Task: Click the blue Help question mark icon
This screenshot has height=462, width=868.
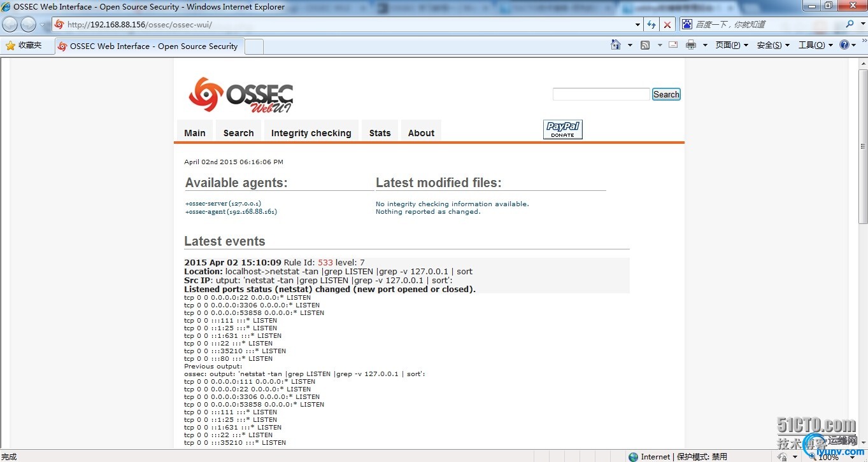Action: 844,45
